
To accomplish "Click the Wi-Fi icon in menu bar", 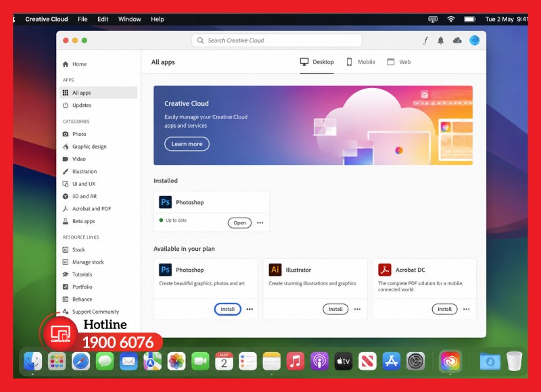I will 450,20.
